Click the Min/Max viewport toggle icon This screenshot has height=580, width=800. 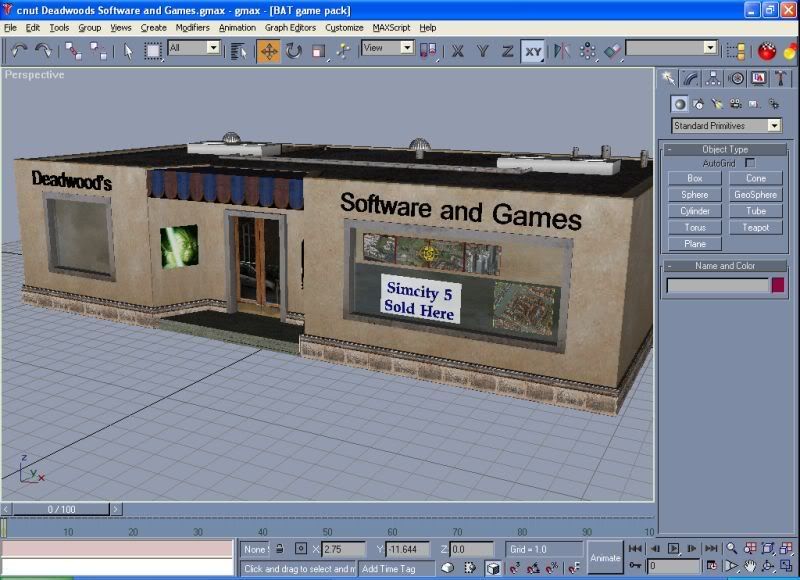pyautogui.click(x=786, y=566)
